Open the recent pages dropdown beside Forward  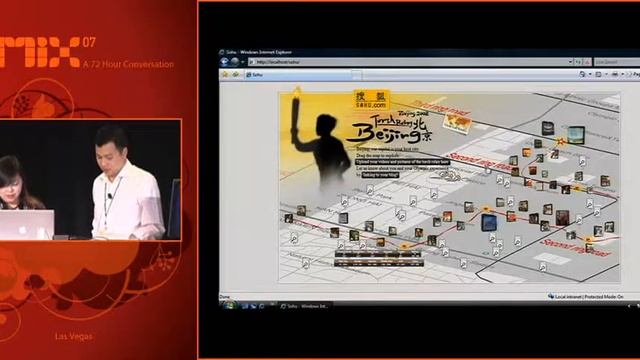[242, 62]
